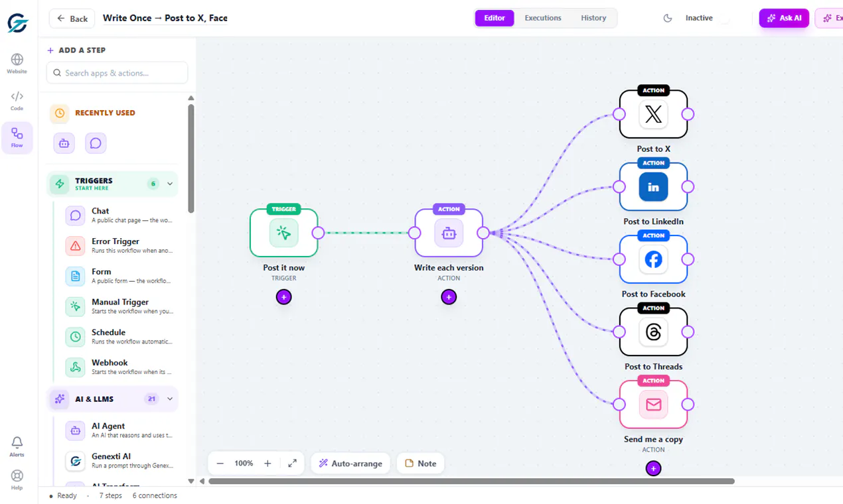
Task: Select the Post to X node icon
Action: 653,114
